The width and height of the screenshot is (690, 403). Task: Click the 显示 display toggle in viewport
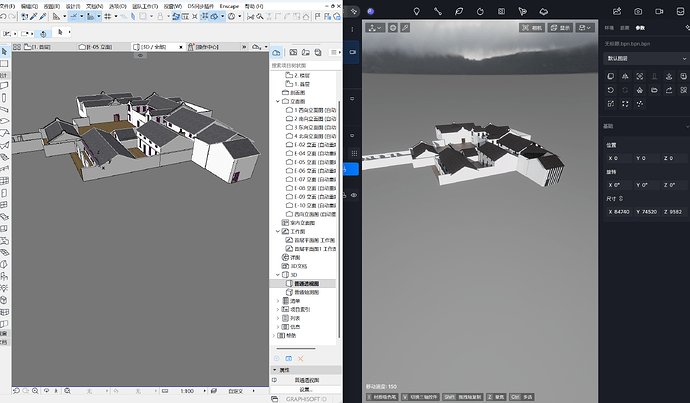pyautogui.click(x=559, y=28)
